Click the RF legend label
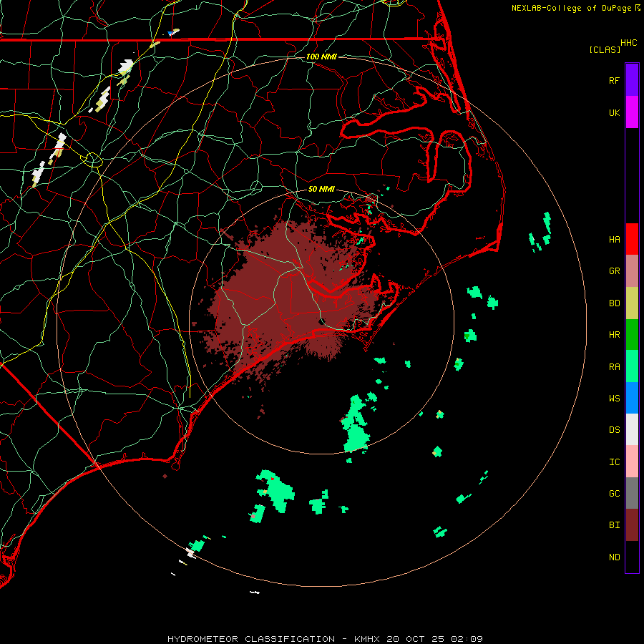Screen dimensions: 644x644 click(x=614, y=80)
